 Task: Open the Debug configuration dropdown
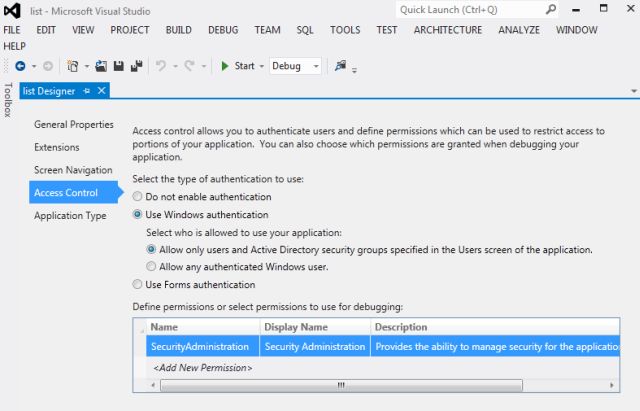click(x=296, y=66)
